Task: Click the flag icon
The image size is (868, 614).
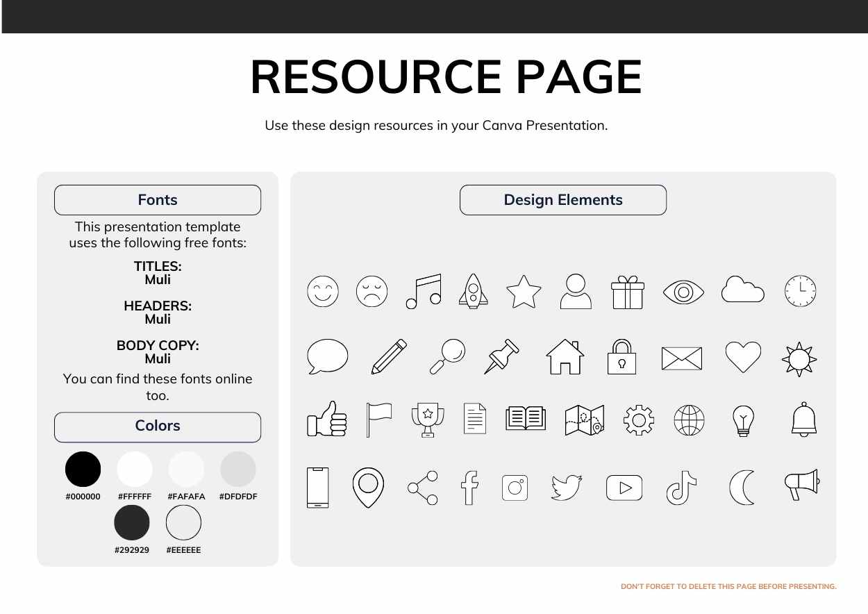Action: click(x=378, y=419)
